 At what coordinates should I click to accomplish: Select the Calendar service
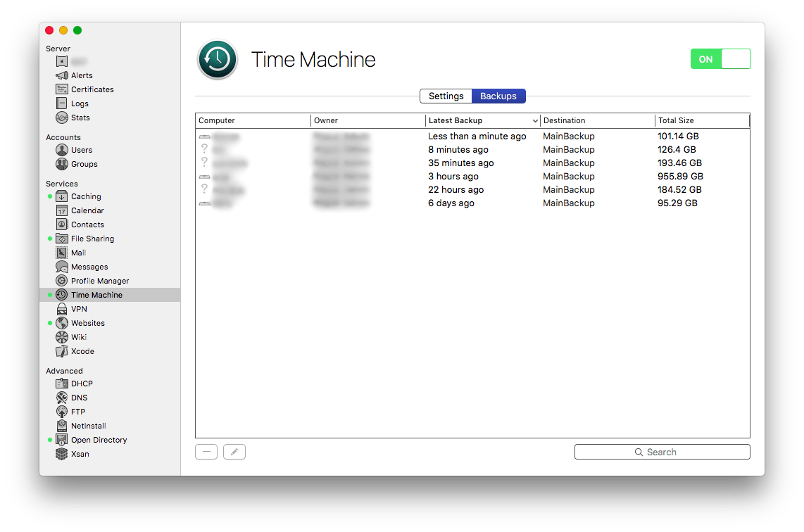click(x=80, y=210)
